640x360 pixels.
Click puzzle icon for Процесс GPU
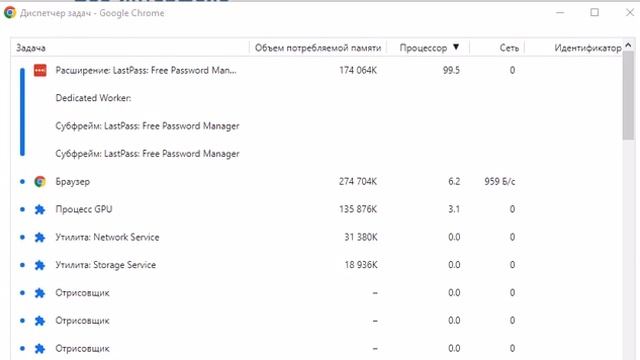pos(40,209)
